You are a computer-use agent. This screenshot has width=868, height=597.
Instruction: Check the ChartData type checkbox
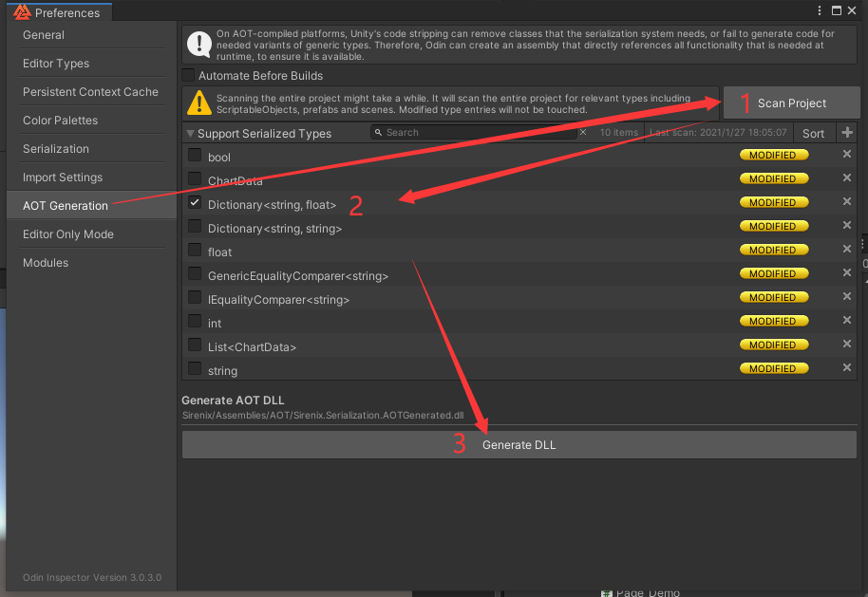pyautogui.click(x=195, y=178)
